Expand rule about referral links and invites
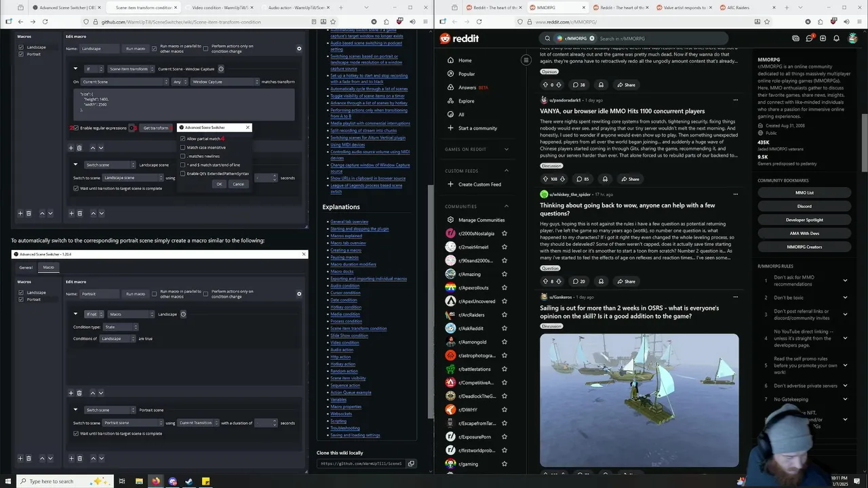Image resolution: width=868 pixels, height=488 pixels. coord(845,314)
